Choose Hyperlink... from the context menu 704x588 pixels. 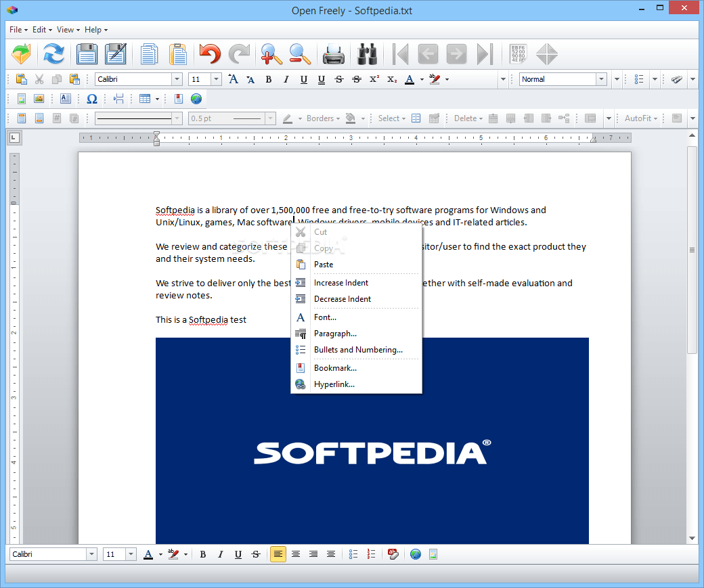pyautogui.click(x=357, y=384)
